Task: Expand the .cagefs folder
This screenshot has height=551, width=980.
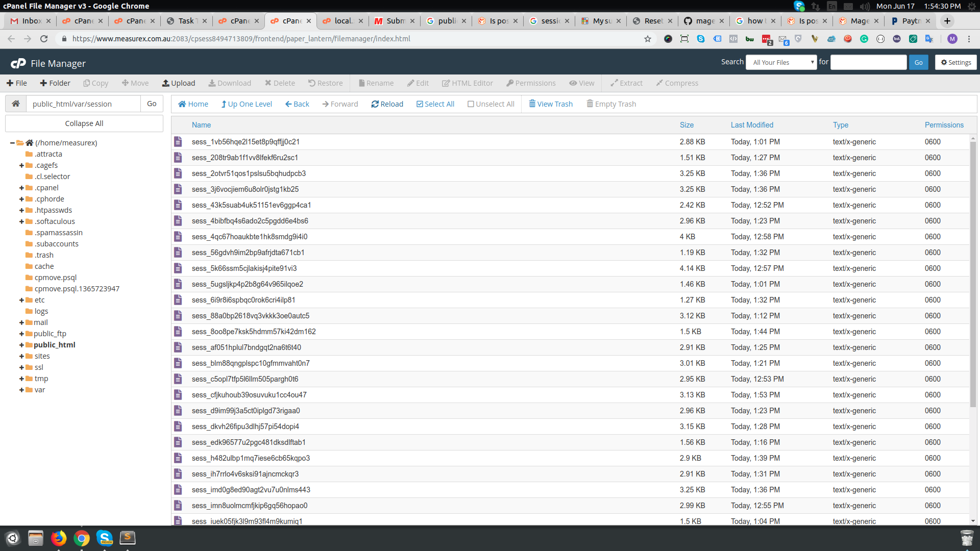Action: [x=20, y=165]
